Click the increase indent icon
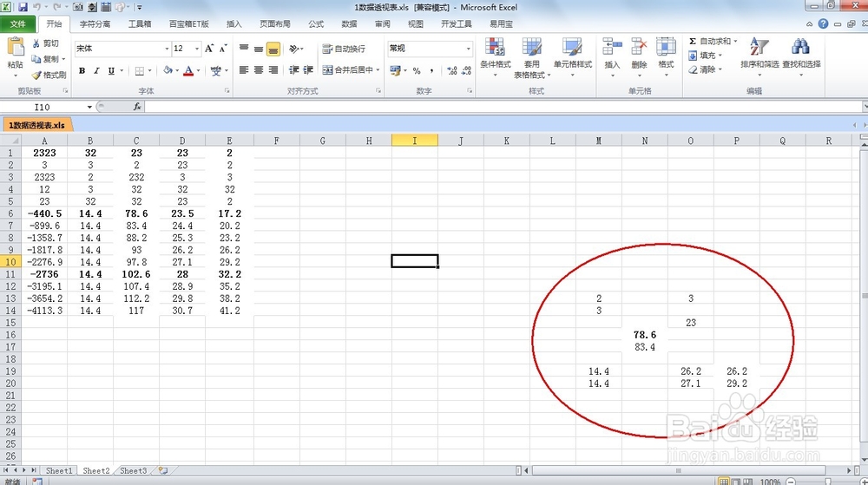Screen dimensions: 868x485 [308, 70]
